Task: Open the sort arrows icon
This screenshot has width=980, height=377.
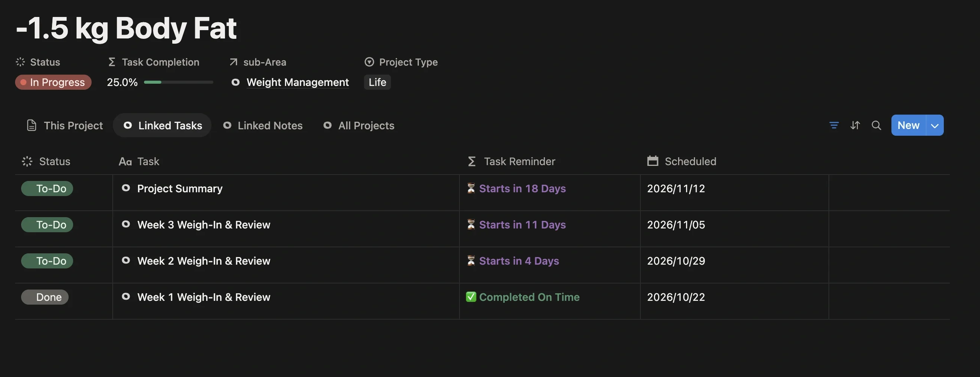Action: pos(855,125)
